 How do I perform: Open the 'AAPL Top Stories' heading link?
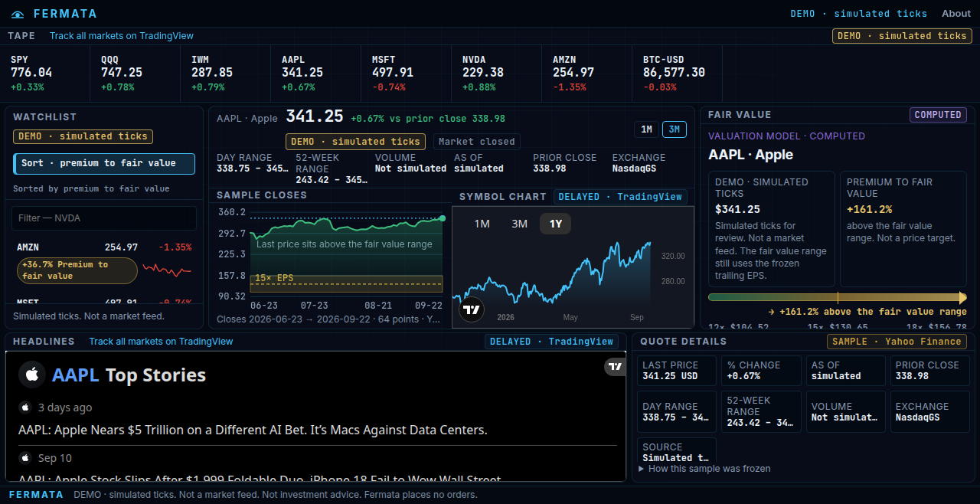tap(129, 375)
